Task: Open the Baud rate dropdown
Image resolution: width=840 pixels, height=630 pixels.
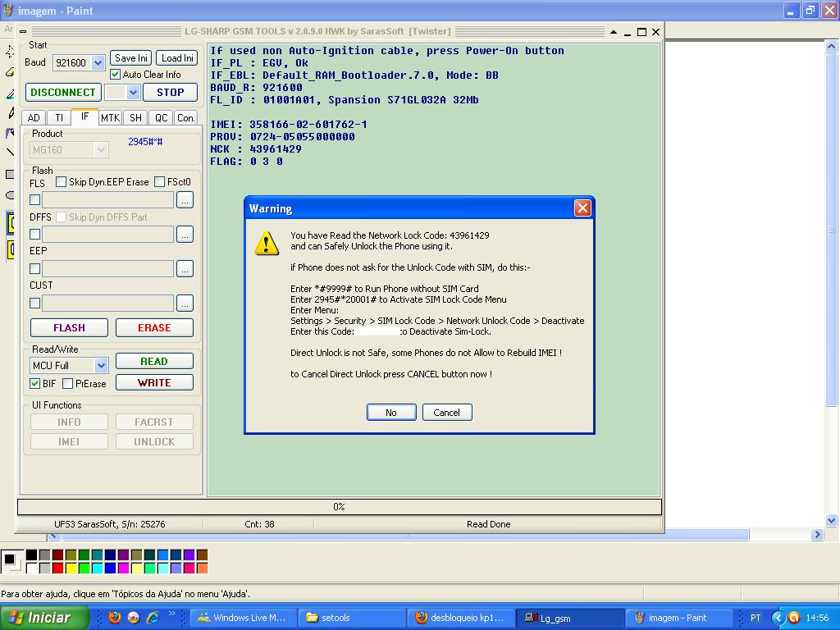Action: (x=98, y=63)
